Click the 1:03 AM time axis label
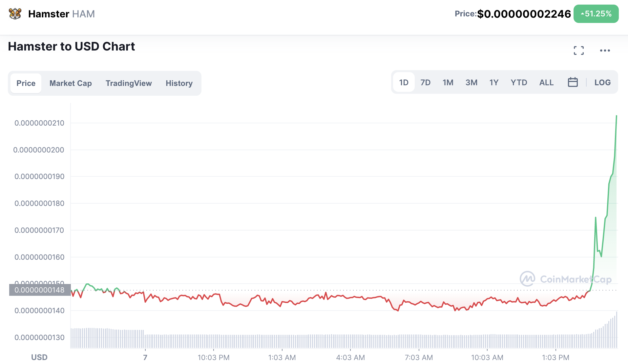The image size is (628, 364). tap(282, 357)
